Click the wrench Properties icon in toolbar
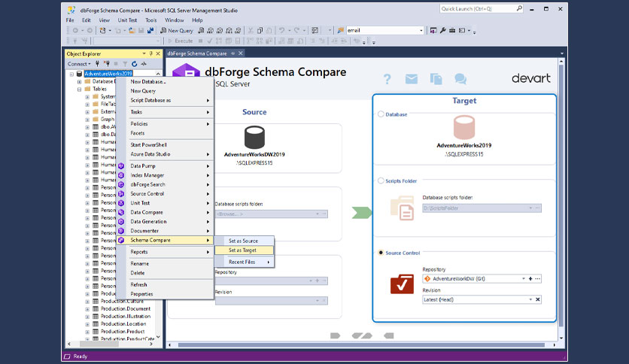 (443, 31)
